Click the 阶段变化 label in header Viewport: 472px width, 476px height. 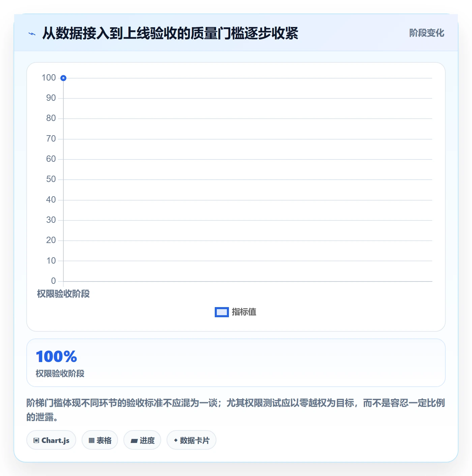click(x=426, y=33)
